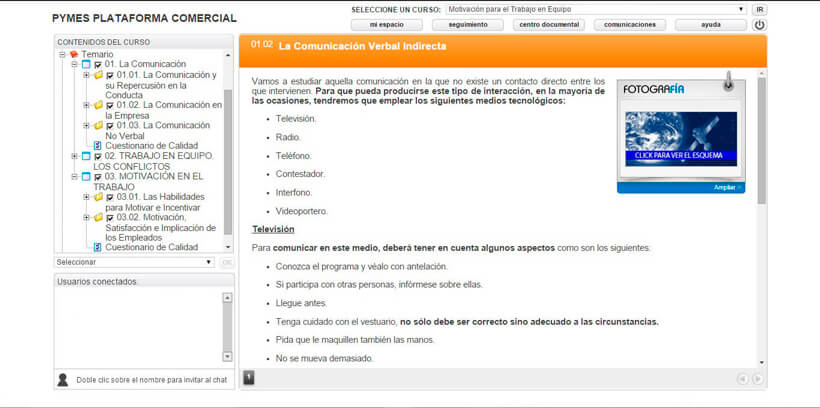Click the lesson content vertical scrollbar thumb

click(x=761, y=140)
